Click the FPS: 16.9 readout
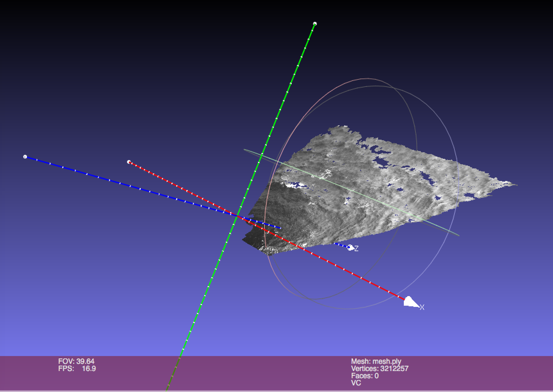553x392 pixels. (77, 369)
